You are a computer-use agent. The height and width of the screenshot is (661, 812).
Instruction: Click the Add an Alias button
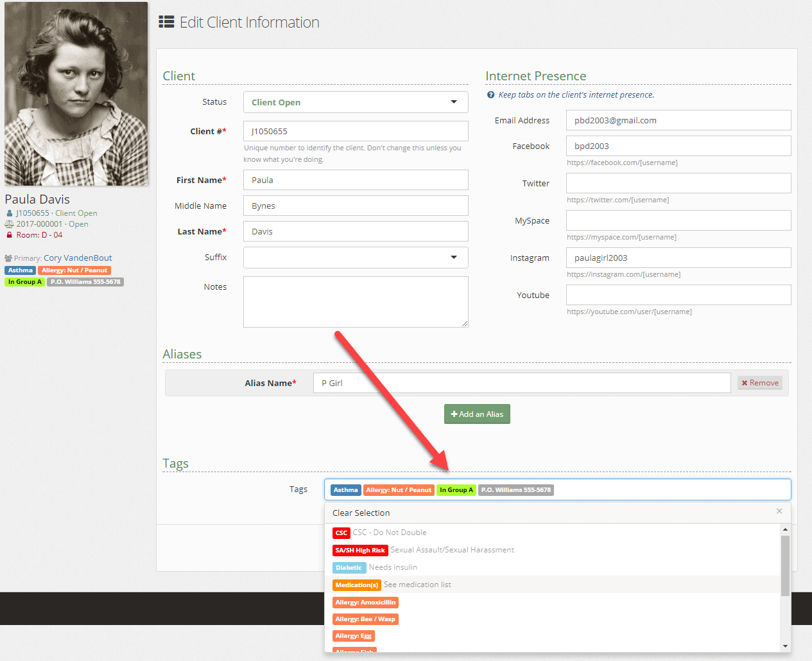(x=477, y=414)
